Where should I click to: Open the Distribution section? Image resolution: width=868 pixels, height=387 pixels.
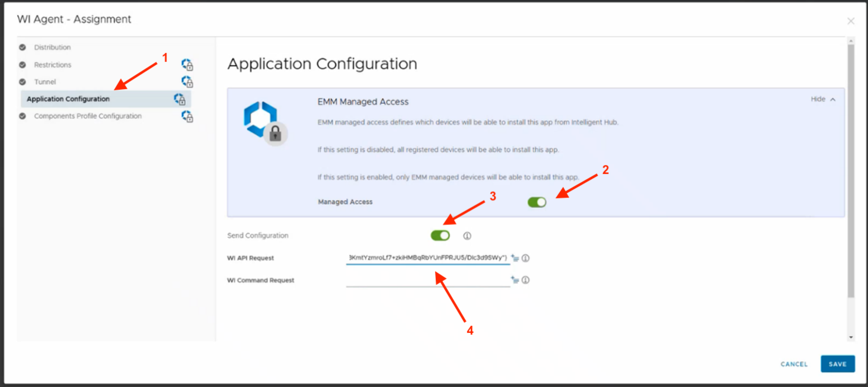tap(52, 47)
